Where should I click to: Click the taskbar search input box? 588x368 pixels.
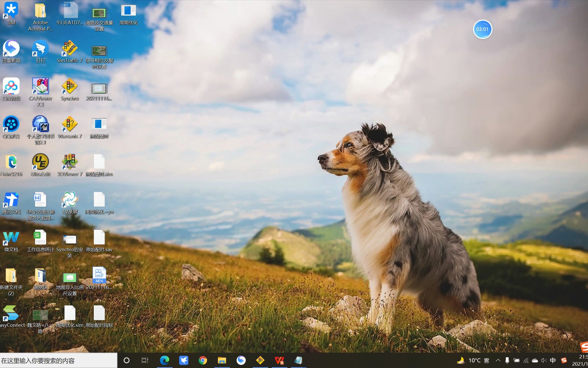pos(58,361)
